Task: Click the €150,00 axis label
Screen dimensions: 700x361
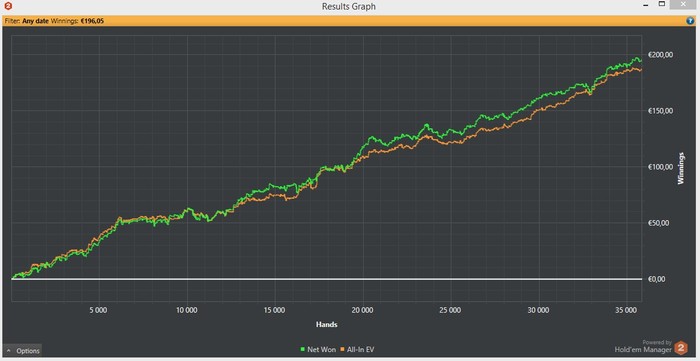Action: (660, 111)
